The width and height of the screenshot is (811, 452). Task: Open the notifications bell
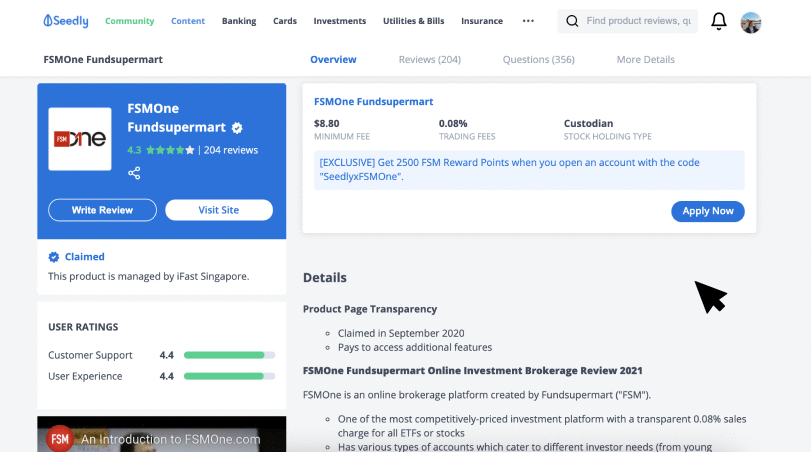click(x=718, y=21)
